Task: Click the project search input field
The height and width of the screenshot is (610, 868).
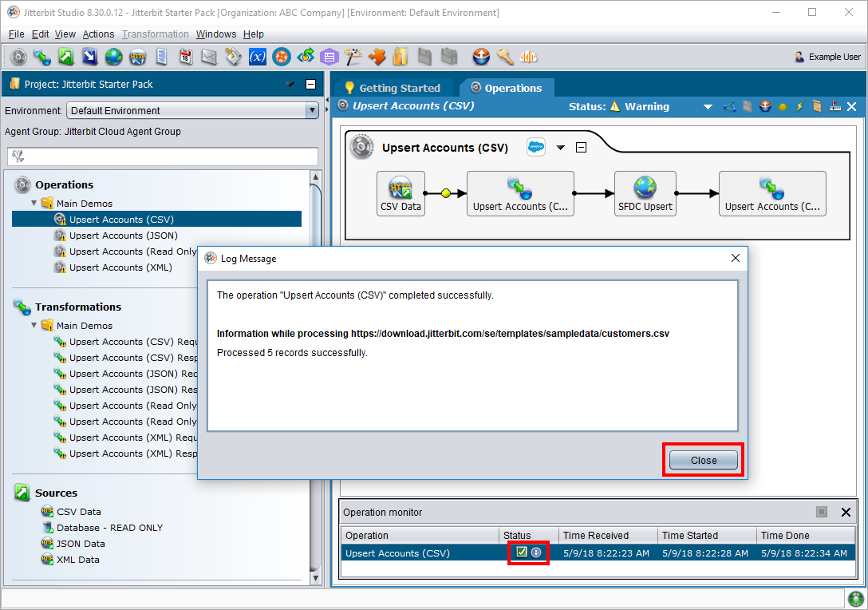Action: 163,156
